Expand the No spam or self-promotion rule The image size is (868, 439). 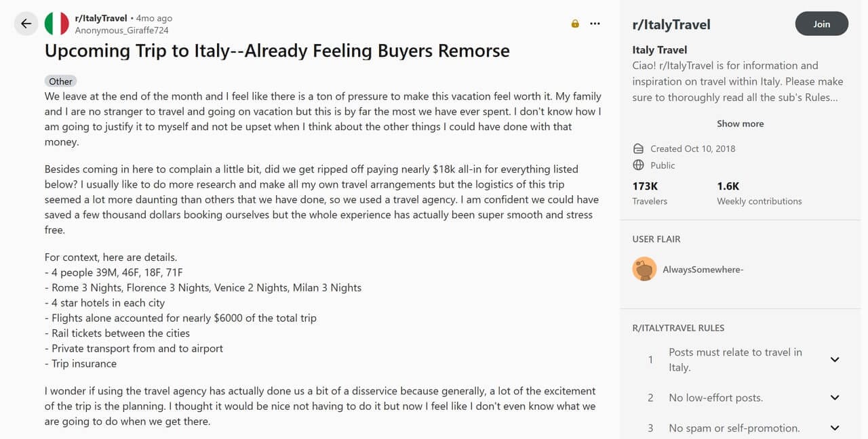835,428
